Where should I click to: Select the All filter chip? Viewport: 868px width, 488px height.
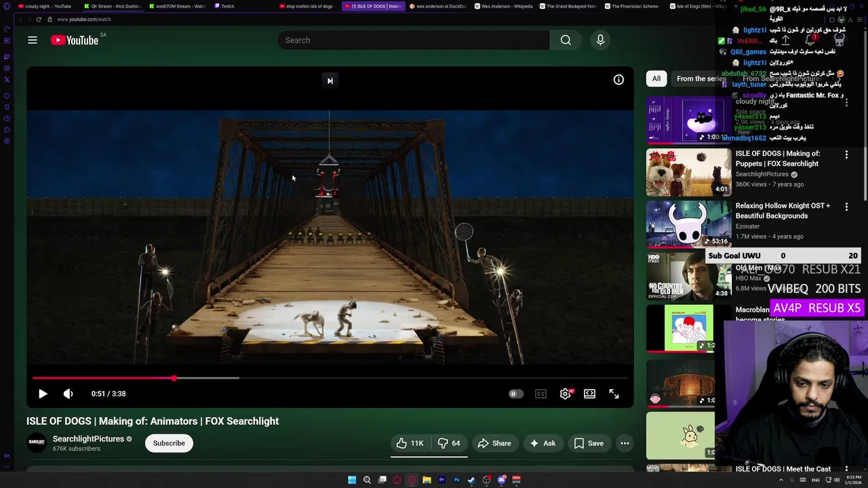(656, 79)
